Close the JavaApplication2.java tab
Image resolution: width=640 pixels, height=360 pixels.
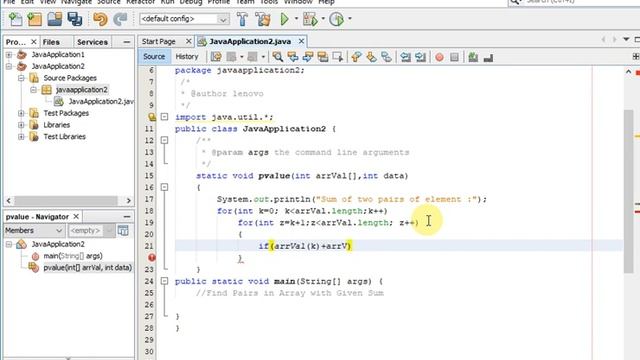pyautogui.click(x=301, y=42)
